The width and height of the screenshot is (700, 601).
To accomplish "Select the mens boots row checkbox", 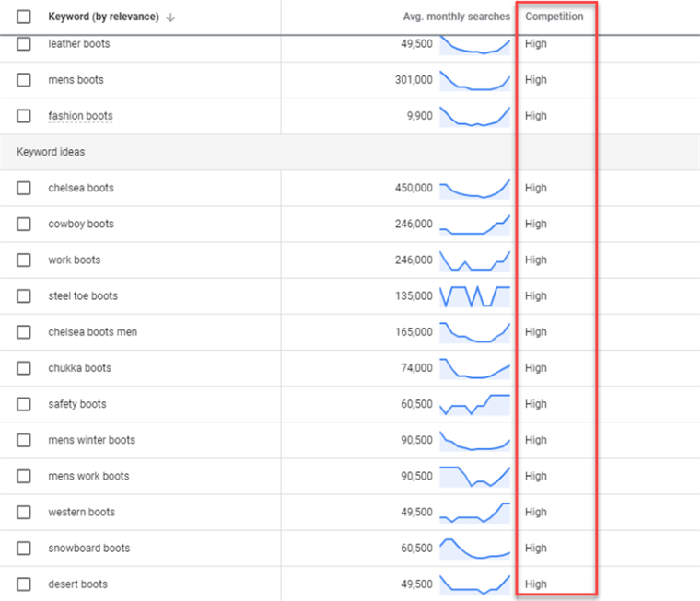I will [x=24, y=80].
